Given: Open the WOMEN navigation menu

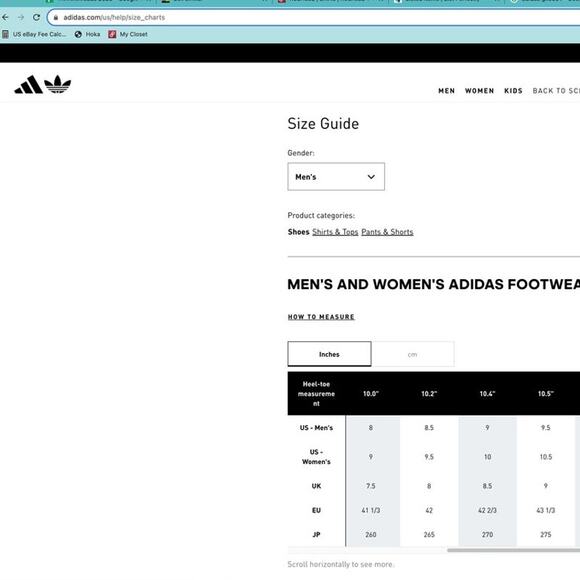Looking at the screenshot, I should click(x=479, y=91).
